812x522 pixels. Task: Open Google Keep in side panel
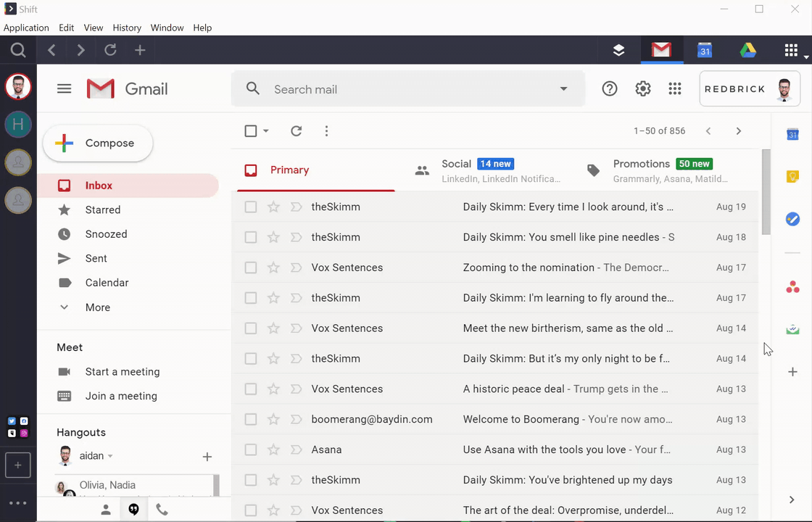click(792, 177)
